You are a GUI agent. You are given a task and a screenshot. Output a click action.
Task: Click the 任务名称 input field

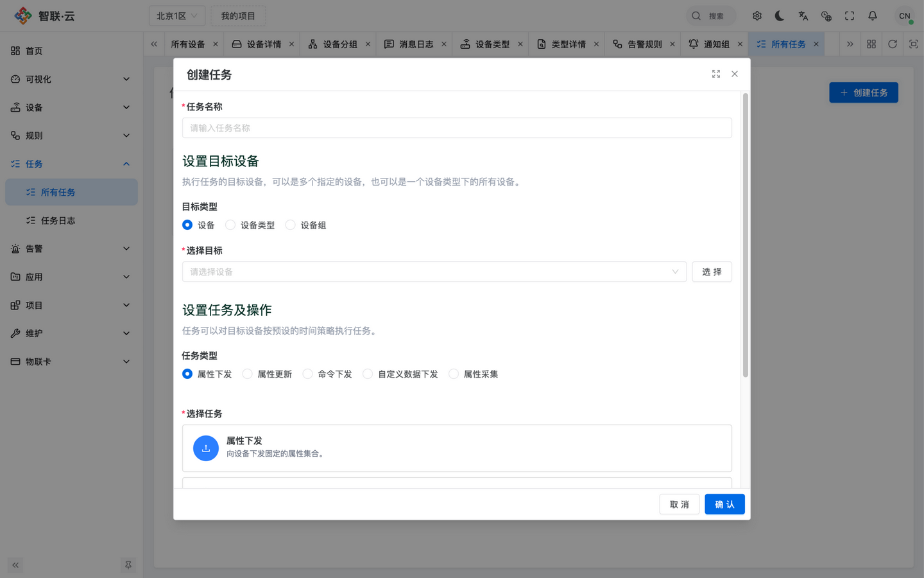(x=457, y=128)
